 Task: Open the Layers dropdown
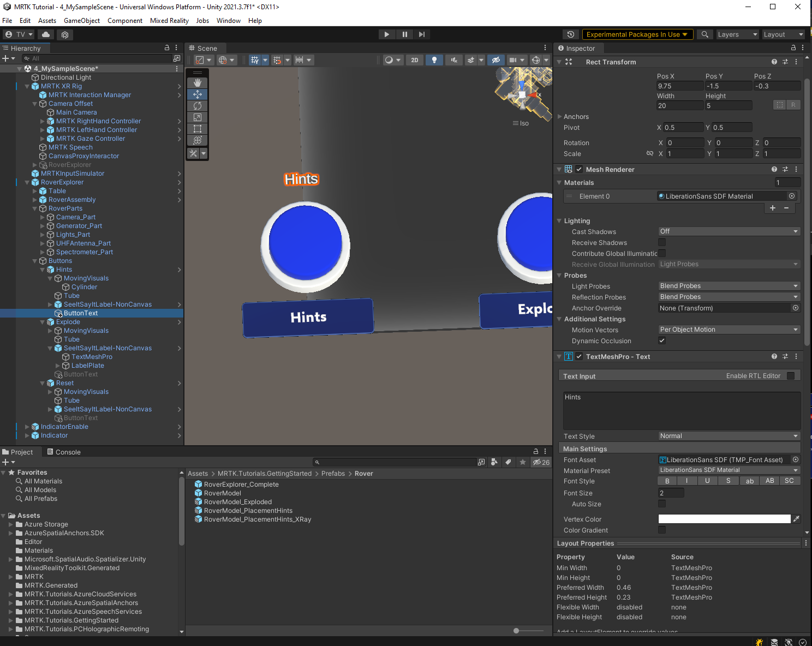click(737, 34)
